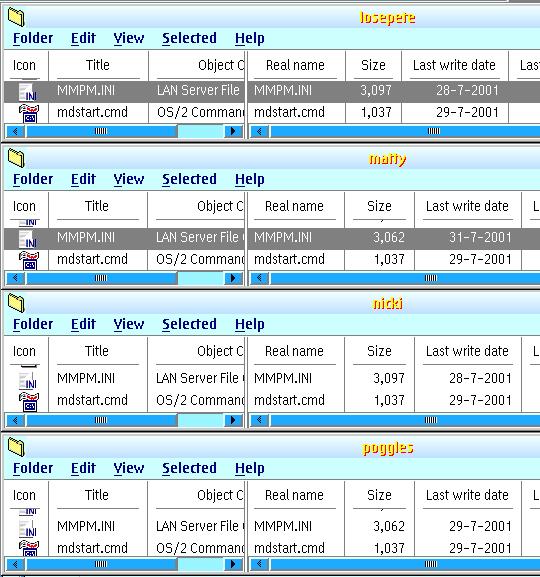Click left scroll arrow in maffy right pane
The width and height of the screenshot is (540, 577).
(x=260, y=278)
